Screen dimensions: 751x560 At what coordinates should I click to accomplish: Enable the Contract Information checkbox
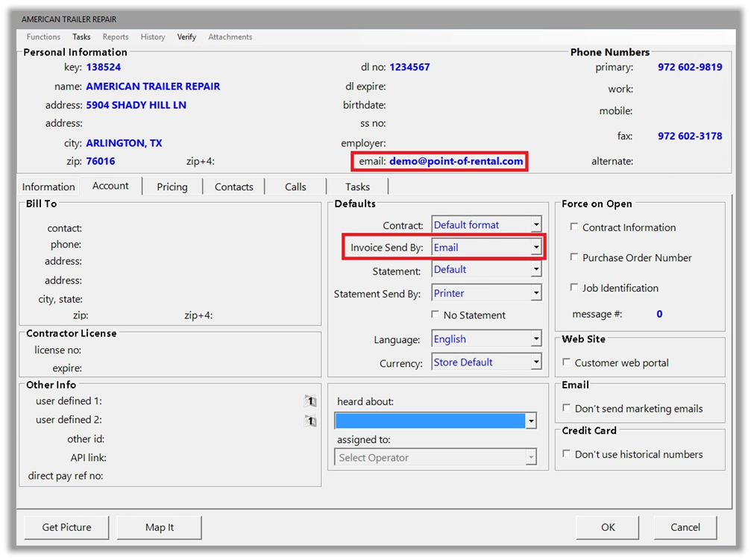574,227
